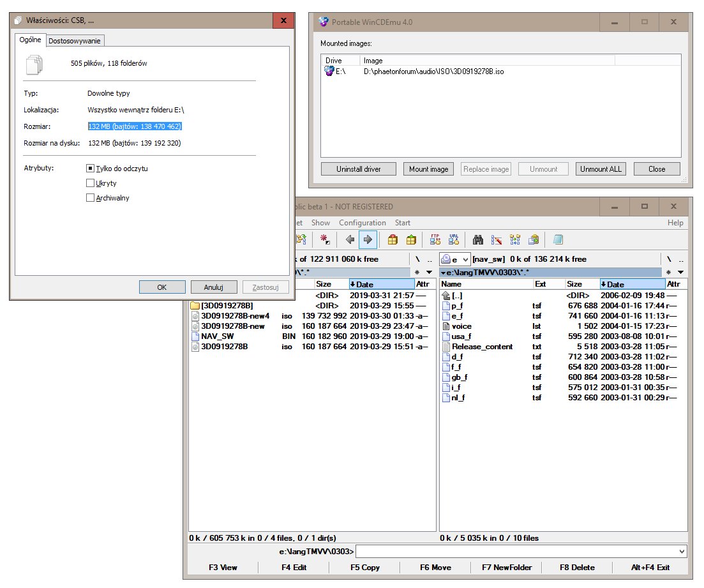Screen dimensions: 704x588
Task: Open the Help menu
Action: pyautogui.click(x=675, y=223)
